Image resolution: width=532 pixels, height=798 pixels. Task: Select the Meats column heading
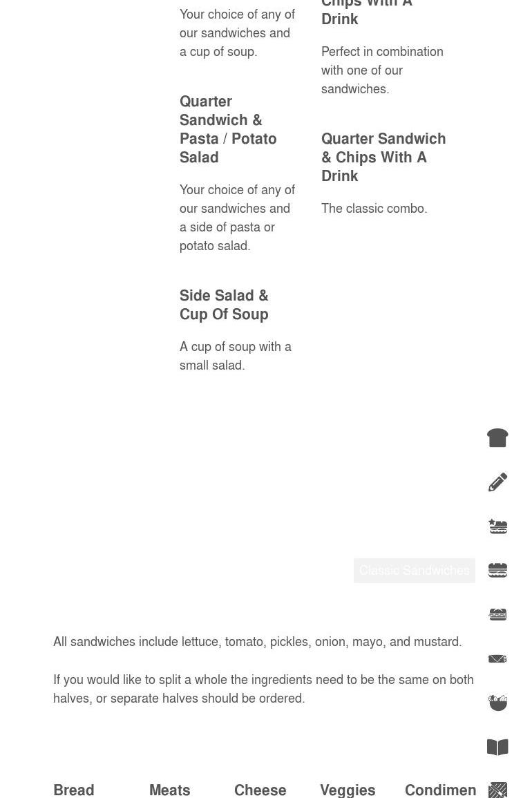(x=169, y=790)
